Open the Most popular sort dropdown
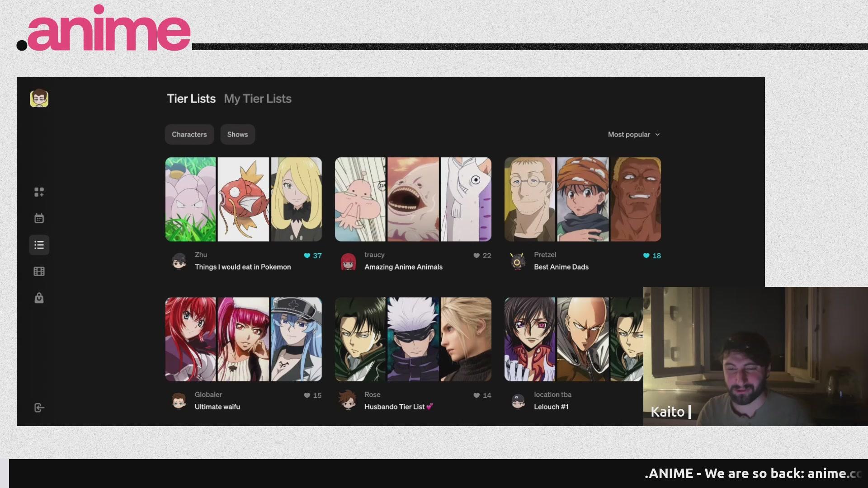 [x=634, y=135]
